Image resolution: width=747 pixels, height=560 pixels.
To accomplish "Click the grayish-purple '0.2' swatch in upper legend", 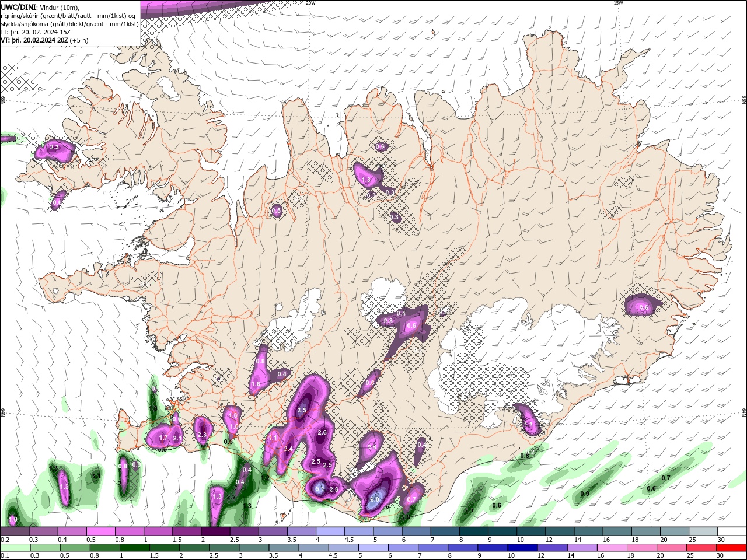I will click(14, 531).
